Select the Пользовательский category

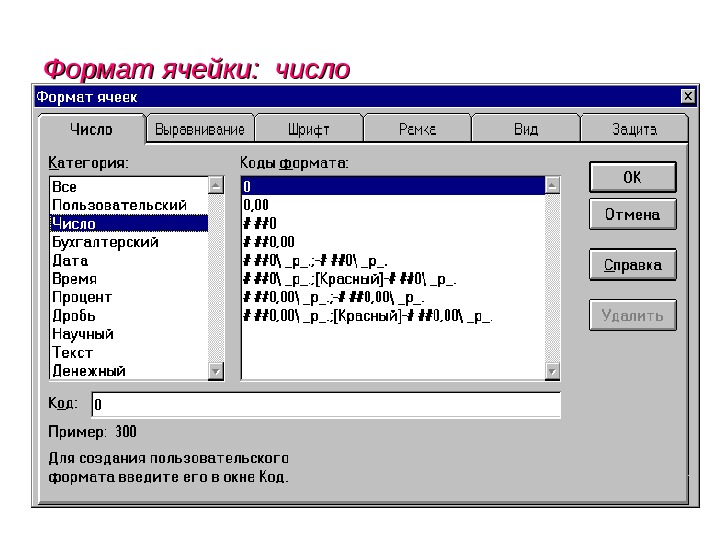pyautogui.click(x=129, y=205)
